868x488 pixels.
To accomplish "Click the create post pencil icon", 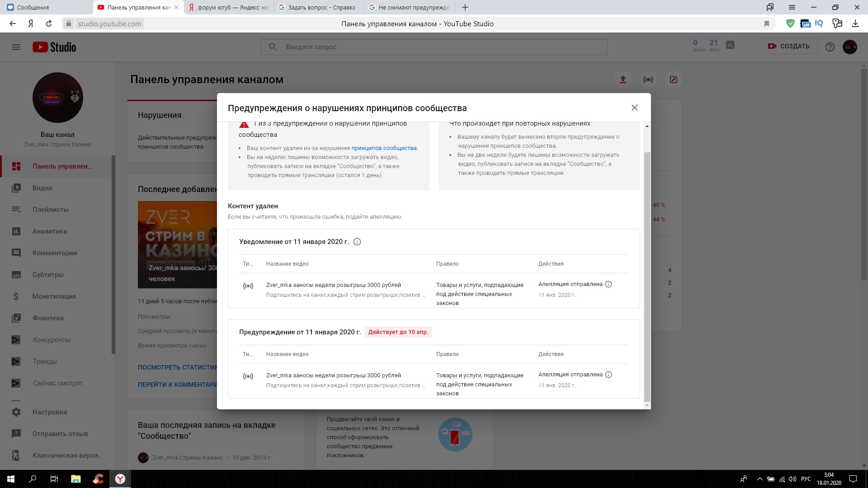I will (673, 80).
